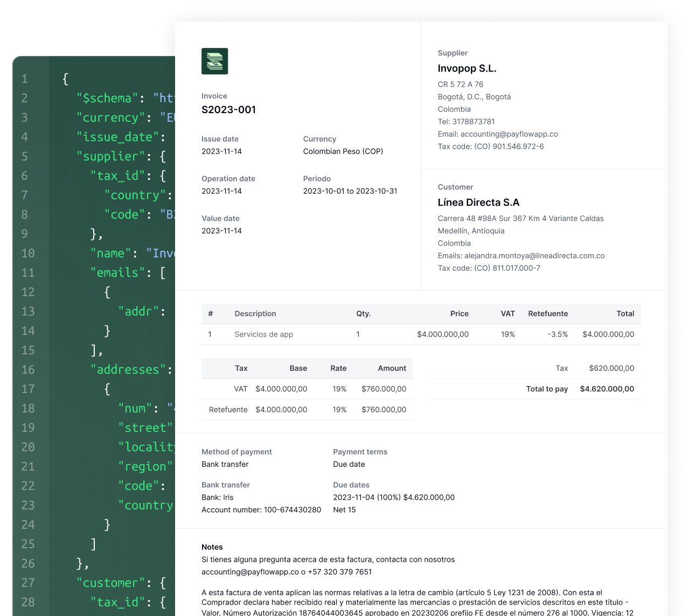
Task: Click the 19% VAT cell in item row
Action: click(507, 334)
